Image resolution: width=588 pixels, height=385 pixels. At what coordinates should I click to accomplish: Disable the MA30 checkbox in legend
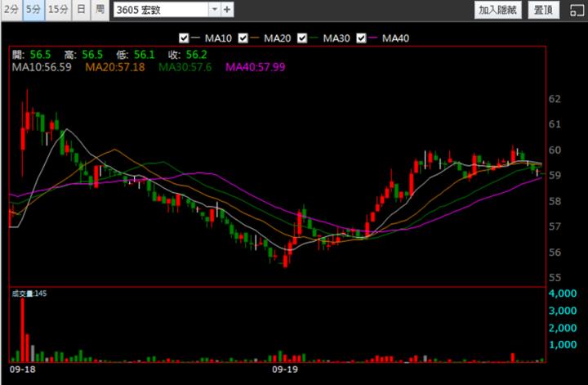[x=304, y=38]
